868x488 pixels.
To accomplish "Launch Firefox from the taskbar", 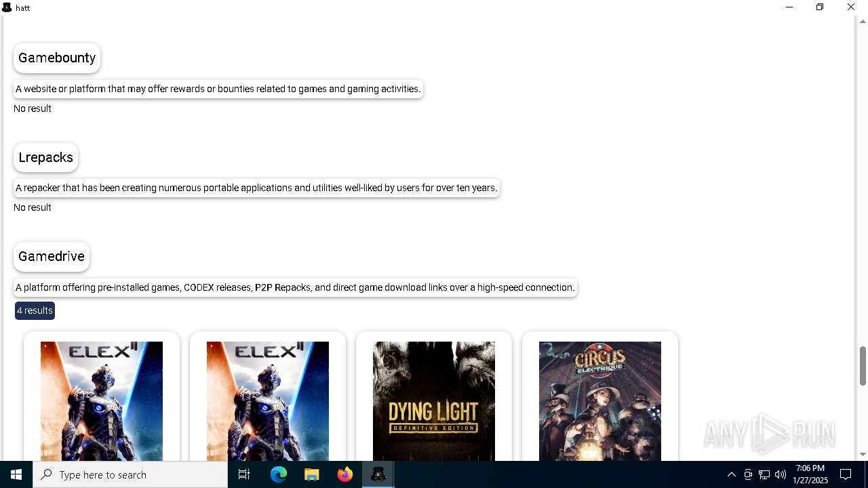I will tap(345, 474).
